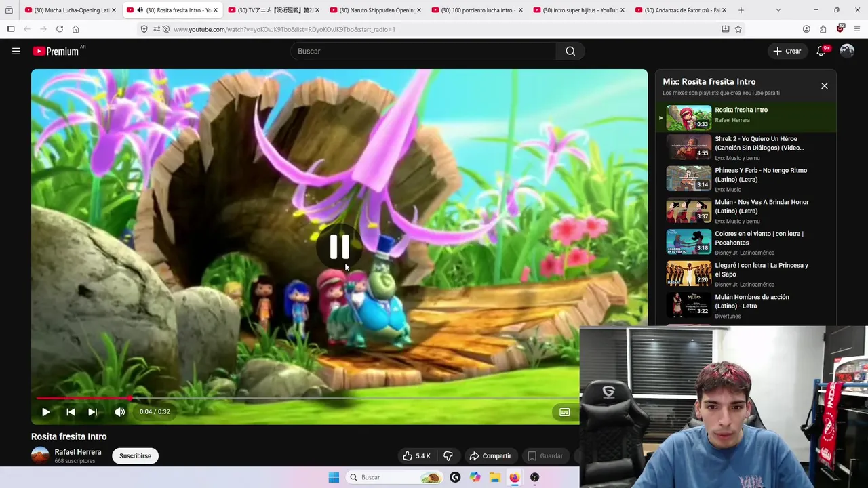
Task: Click the youtube.com URL address bar
Action: pyautogui.click(x=441, y=29)
